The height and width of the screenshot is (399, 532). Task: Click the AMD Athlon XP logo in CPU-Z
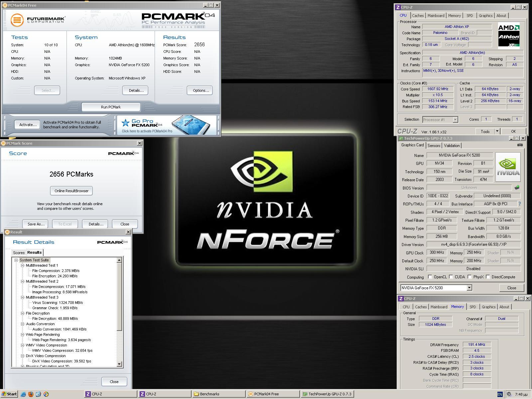[x=509, y=36]
